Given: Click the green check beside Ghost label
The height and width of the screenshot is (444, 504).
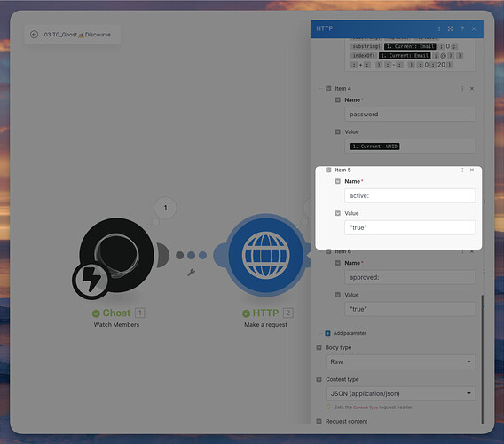Looking at the screenshot, I should click(x=96, y=313).
